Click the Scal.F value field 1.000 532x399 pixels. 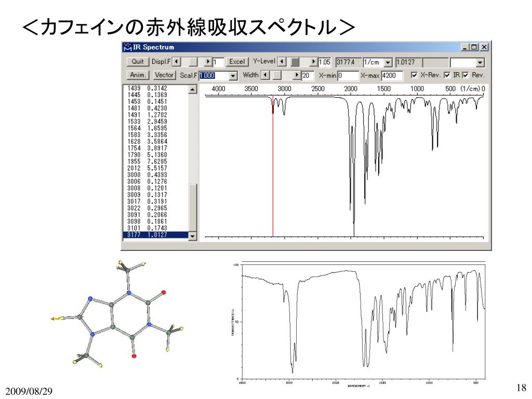point(214,76)
